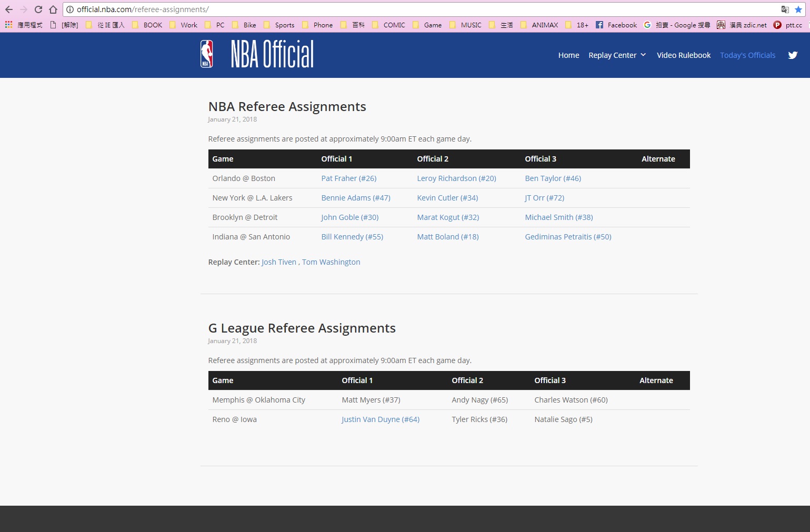This screenshot has height=532, width=810.
Task: Open Justin Van Duyne (#64) link
Action: coord(381,419)
